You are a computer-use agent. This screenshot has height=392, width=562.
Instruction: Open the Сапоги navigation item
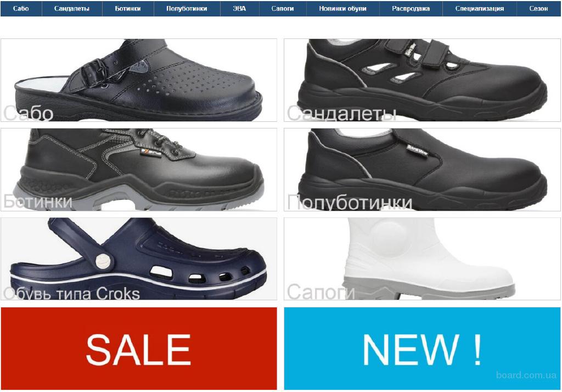[x=283, y=9]
